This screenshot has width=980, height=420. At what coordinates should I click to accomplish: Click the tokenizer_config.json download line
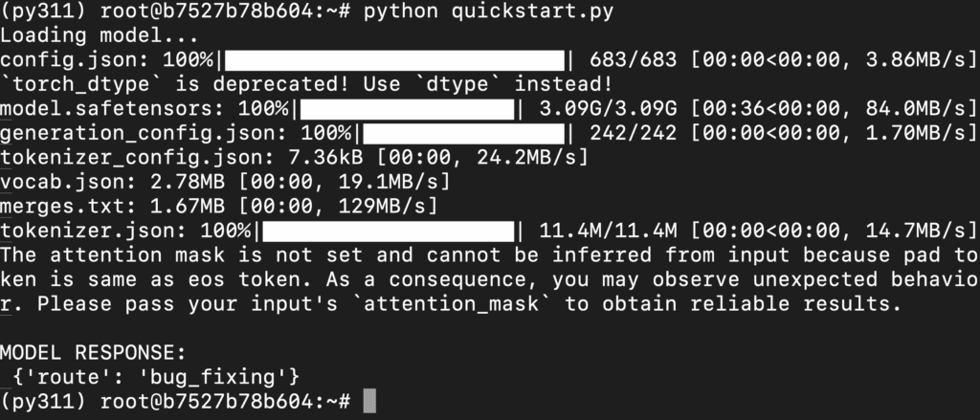pyautogui.click(x=295, y=157)
